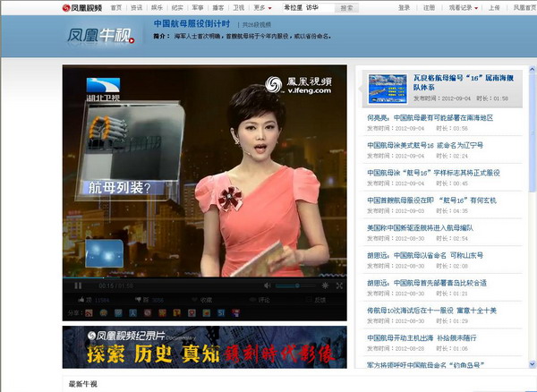Click the 凤凰视频纪录片 banner below the player
537x392 pixels.
pos(204,347)
